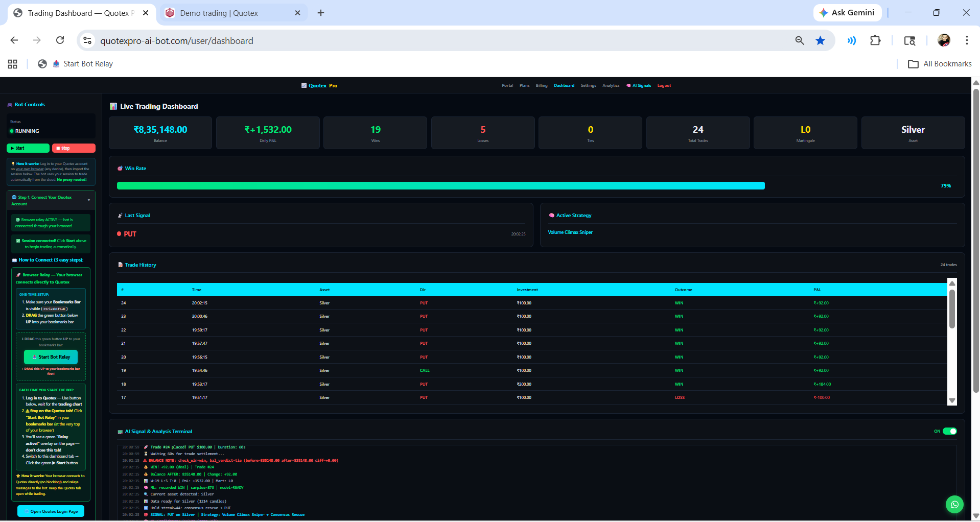Open the apps grid icon in the bookmarks bar
This screenshot has width=980, height=522.
(13, 64)
